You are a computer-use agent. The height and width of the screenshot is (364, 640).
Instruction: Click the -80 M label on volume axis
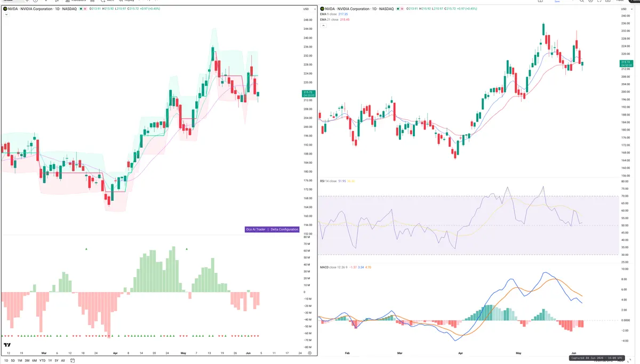[308, 347]
